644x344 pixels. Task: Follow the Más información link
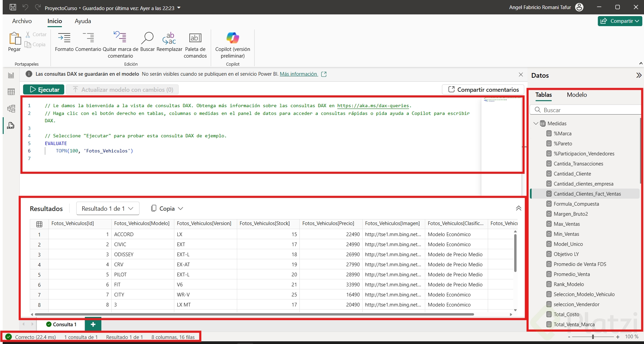click(298, 74)
